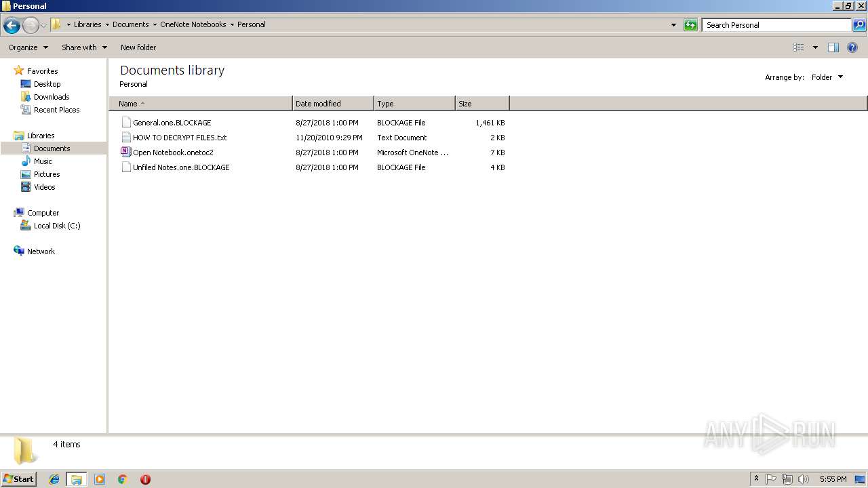Screen dimensions: 868x488
Task: Open the Pictures library
Action: [47, 174]
